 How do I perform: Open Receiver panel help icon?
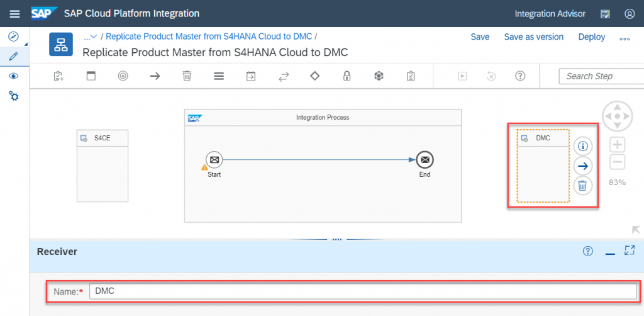(588, 251)
